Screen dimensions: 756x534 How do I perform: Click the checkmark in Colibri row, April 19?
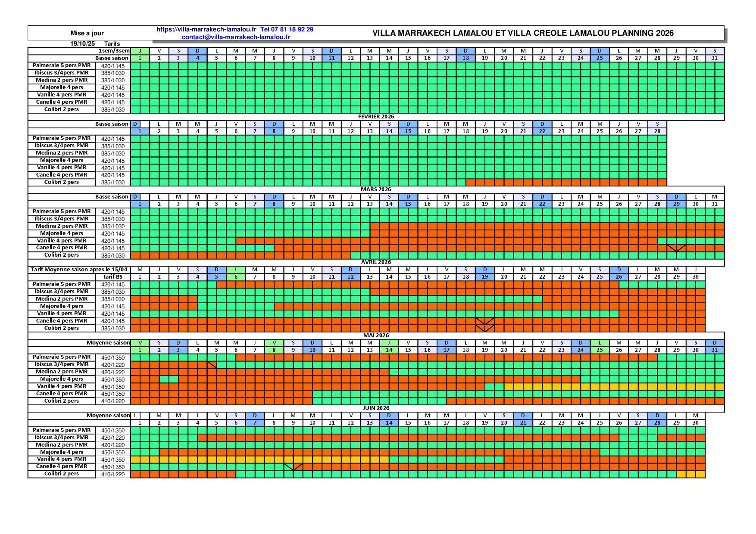485,329
